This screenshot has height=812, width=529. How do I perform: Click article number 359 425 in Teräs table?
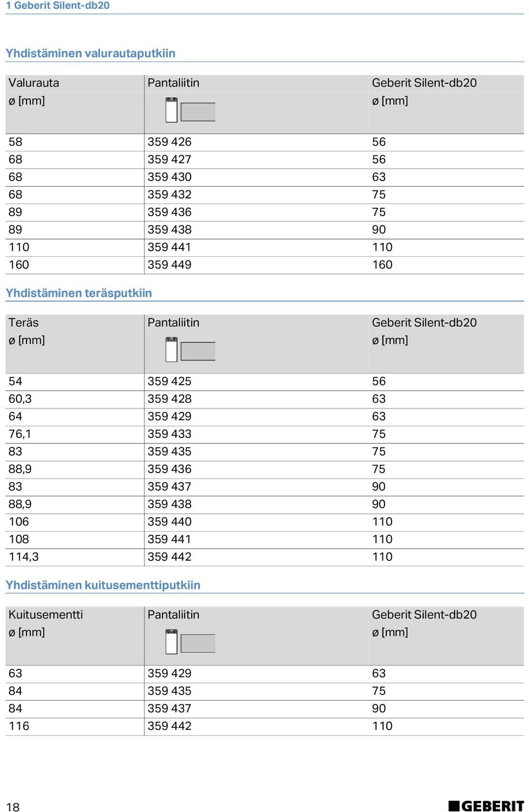[170, 382]
